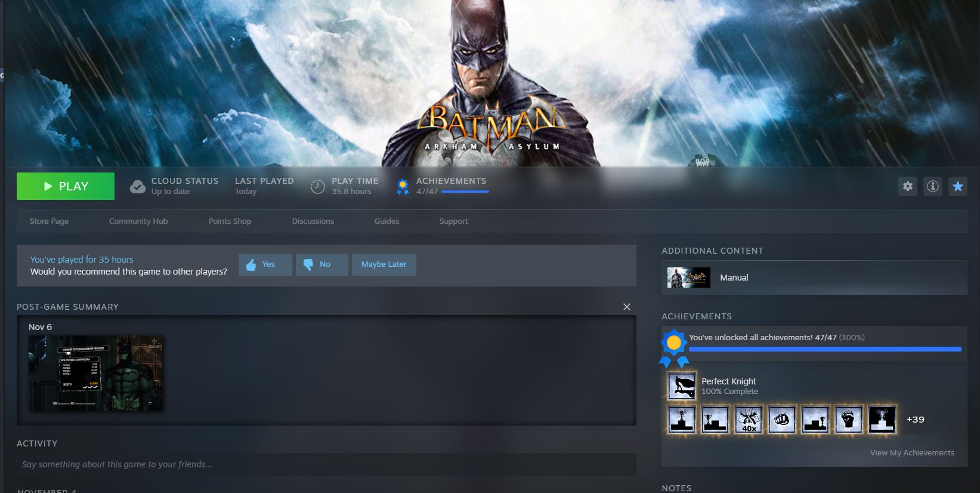Screen dimensions: 980x493
Task: Click the Manual thumbnail image
Action: coord(688,278)
